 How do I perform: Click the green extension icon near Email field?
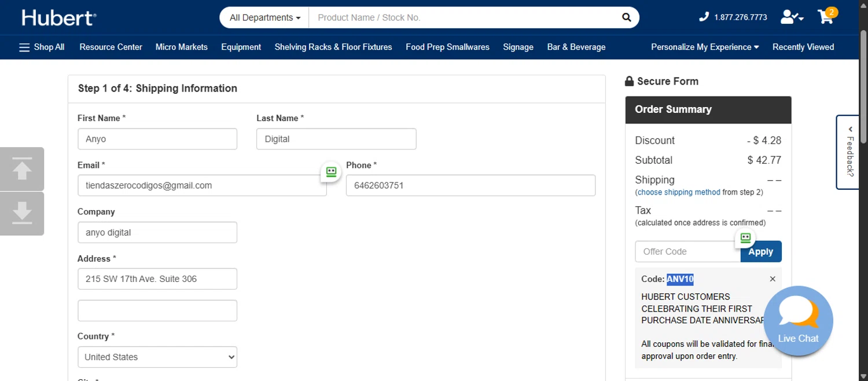pos(331,172)
